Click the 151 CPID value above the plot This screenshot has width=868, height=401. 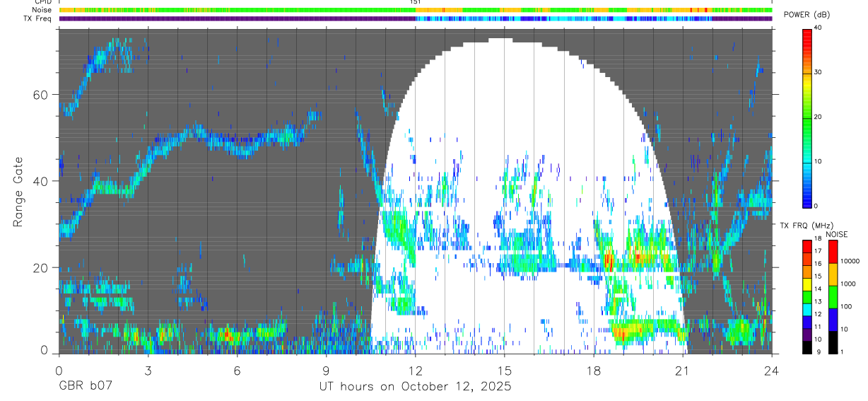(x=415, y=2)
